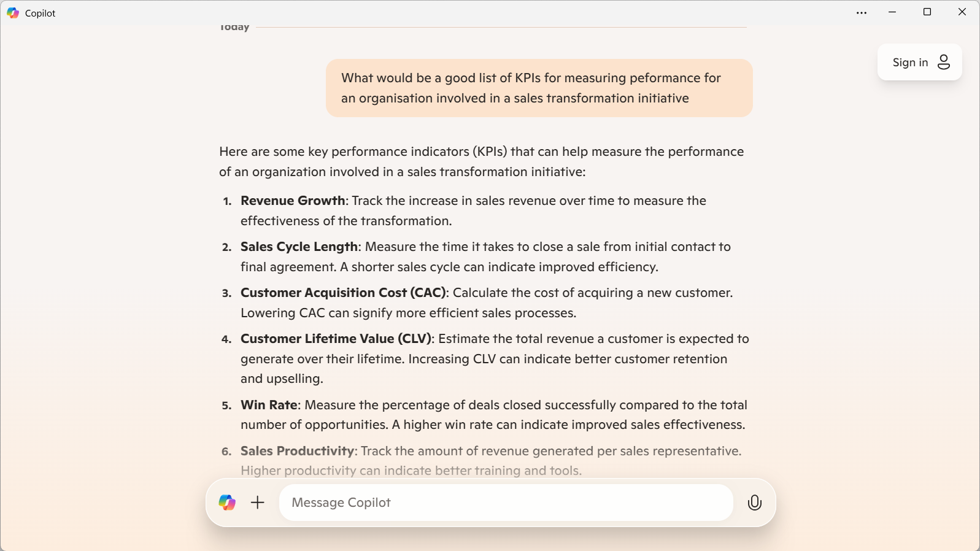Screen dimensions: 980x551
Task: Click the Copilot logo in the message composer
Action: (x=227, y=503)
